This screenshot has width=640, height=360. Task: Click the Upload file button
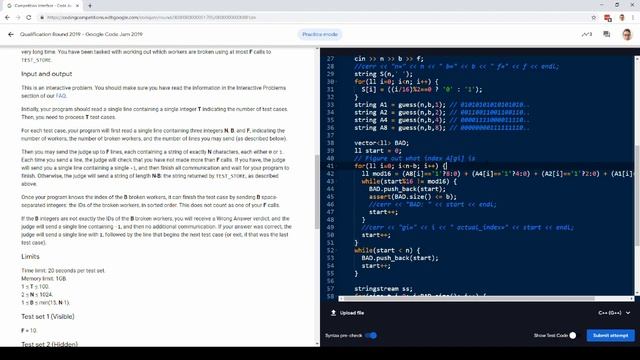347,313
